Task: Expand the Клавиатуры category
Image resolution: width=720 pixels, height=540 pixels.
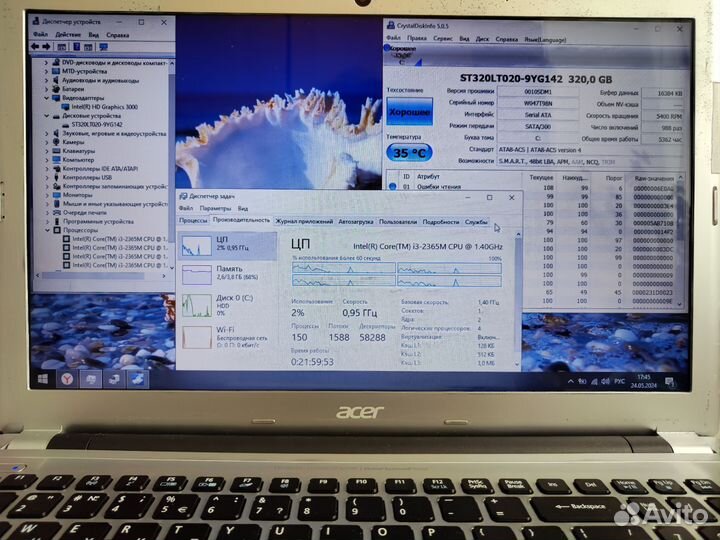Action: click(x=46, y=151)
